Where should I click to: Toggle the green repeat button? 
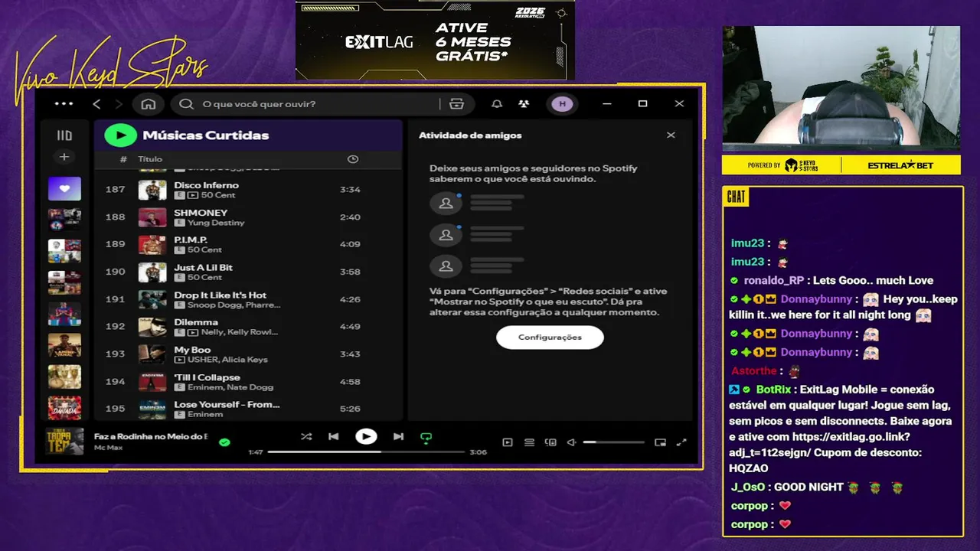426,437
